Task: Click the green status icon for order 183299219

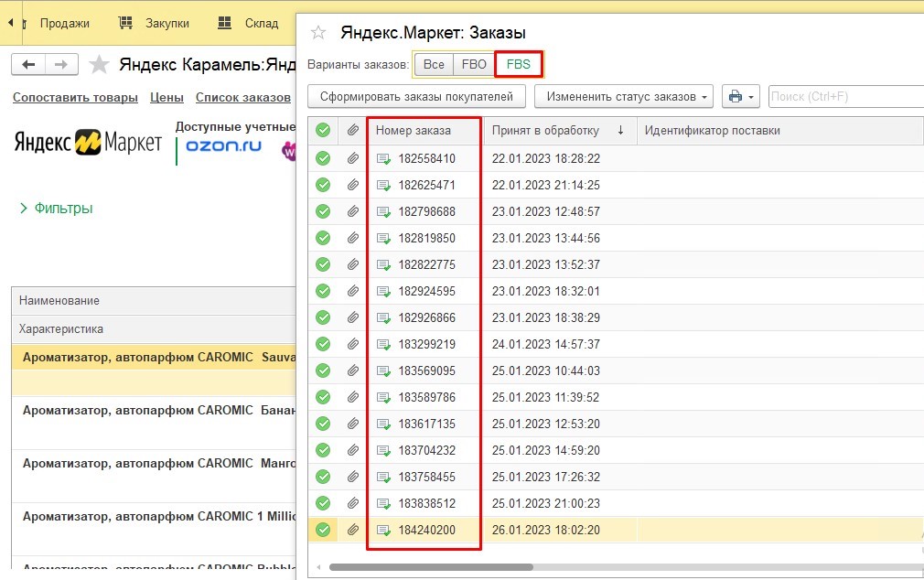Action: 323,344
